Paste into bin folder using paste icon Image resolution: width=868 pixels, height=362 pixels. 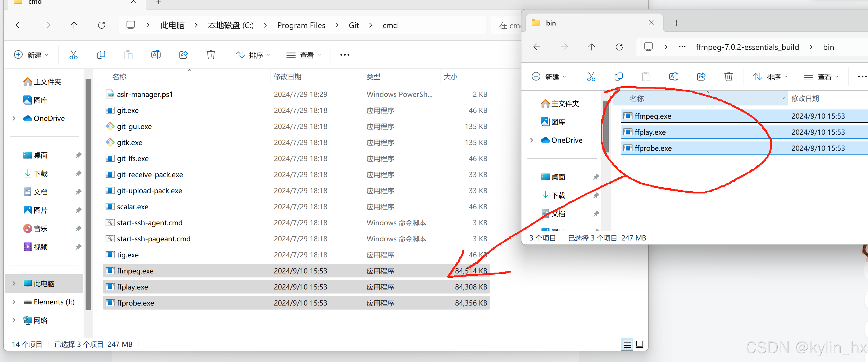pos(646,77)
